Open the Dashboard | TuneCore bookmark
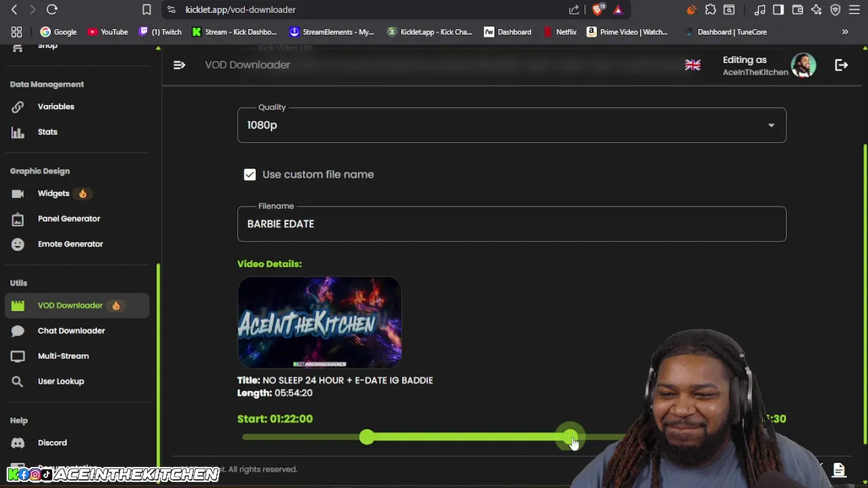 point(726,32)
